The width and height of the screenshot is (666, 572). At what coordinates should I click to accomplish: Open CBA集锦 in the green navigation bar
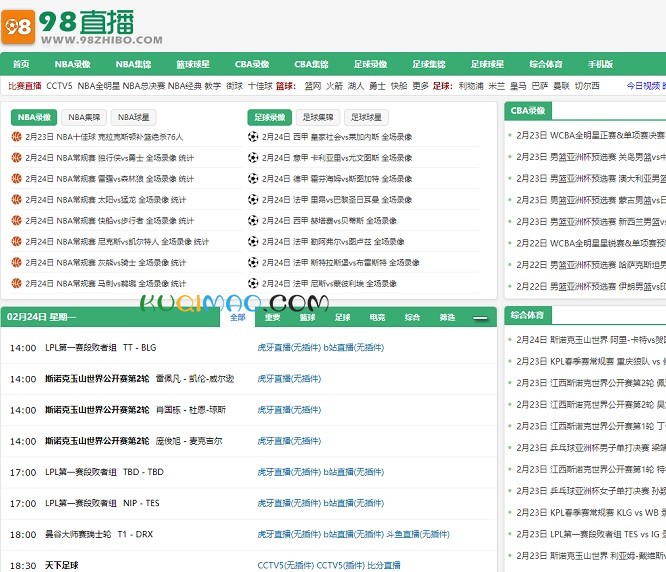(x=311, y=64)
